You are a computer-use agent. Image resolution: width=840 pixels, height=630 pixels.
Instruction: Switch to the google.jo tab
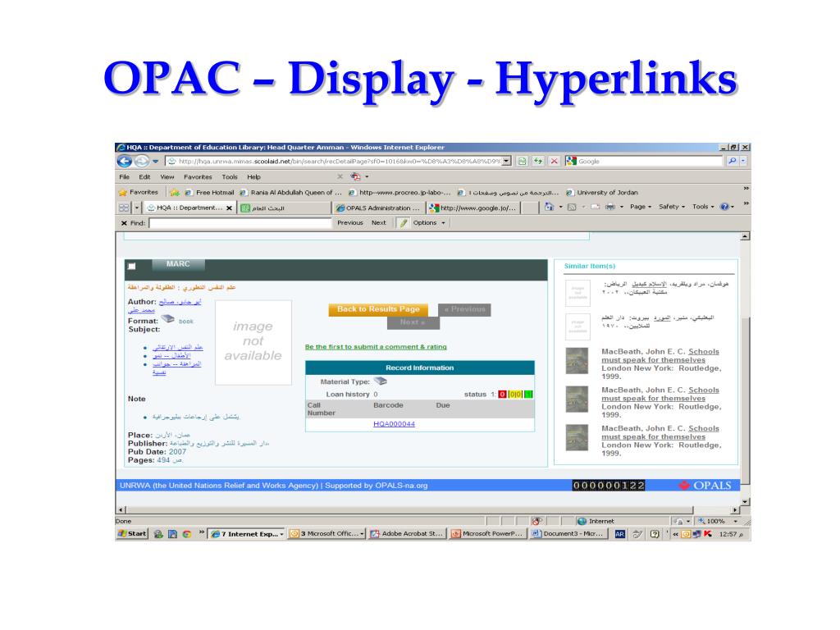(x=473, y=208)
